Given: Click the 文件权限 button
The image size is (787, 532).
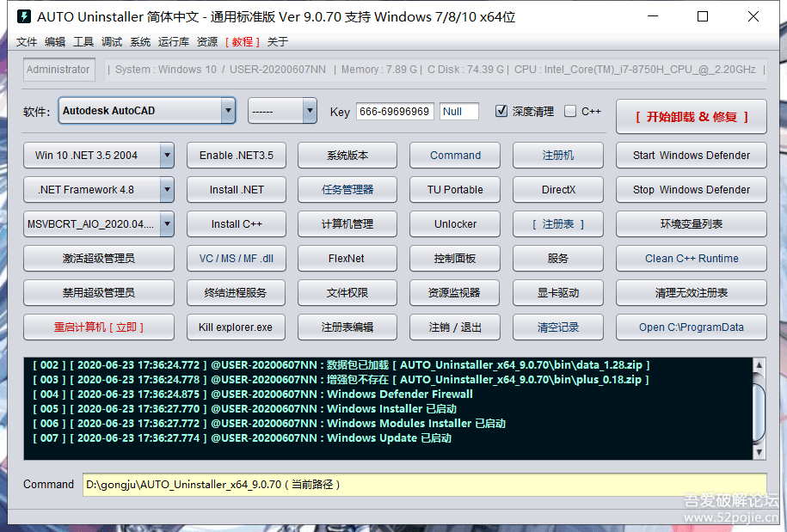Looking at the screenshot, I should [347, 293].
